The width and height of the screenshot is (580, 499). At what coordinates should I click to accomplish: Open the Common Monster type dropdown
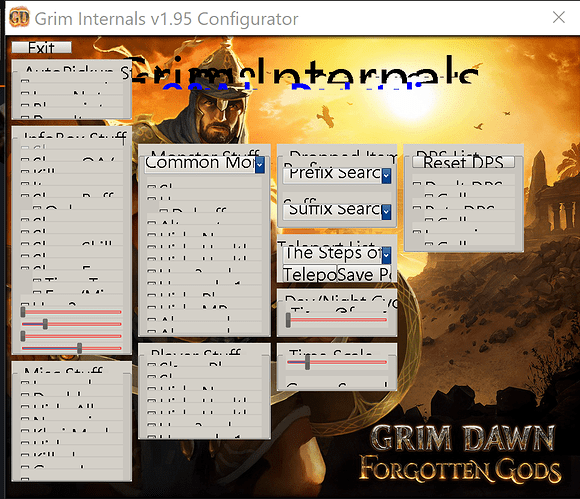point(205,164)
